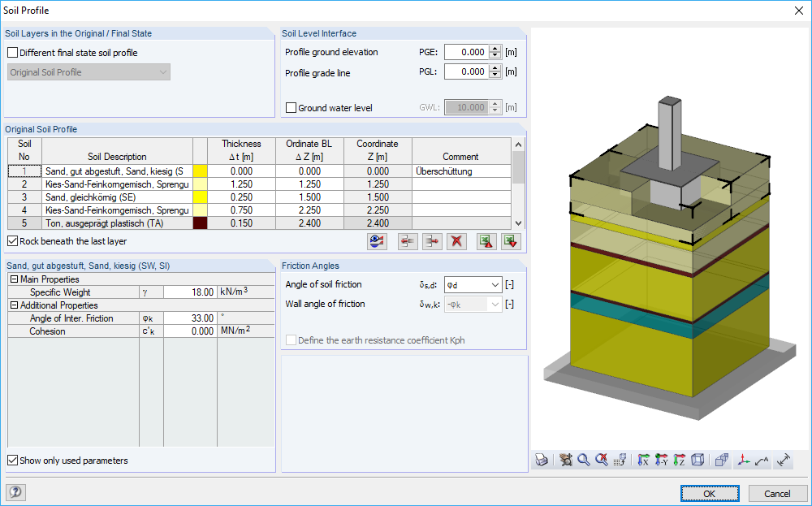Screen dimensions: 812x506
Task: Select the zoom magnifier tool
Action: [x=584, y=460]
